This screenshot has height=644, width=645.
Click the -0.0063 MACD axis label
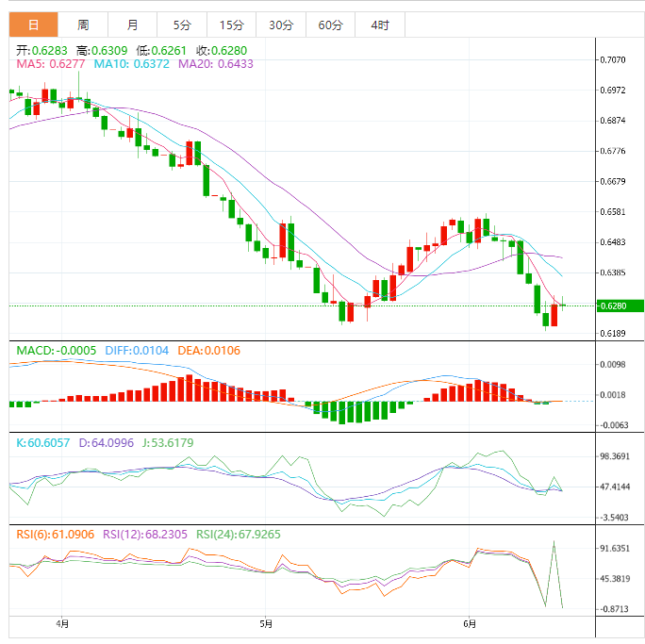614,425
